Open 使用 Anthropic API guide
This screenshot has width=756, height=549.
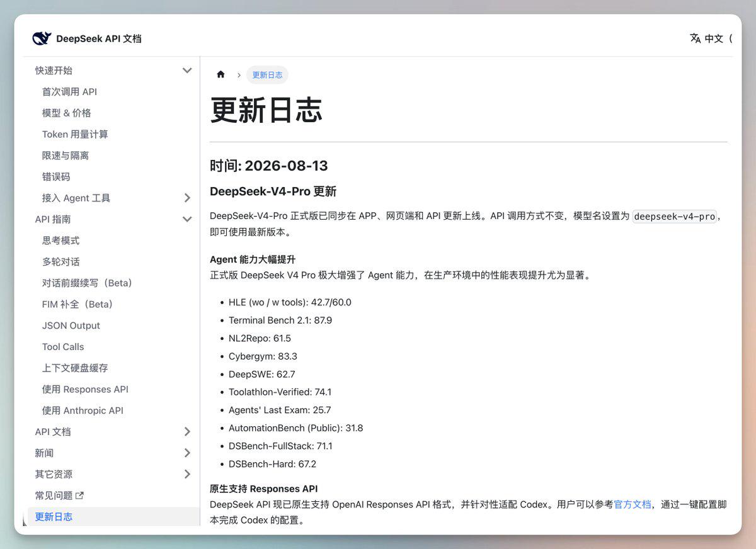coord(83,410)
